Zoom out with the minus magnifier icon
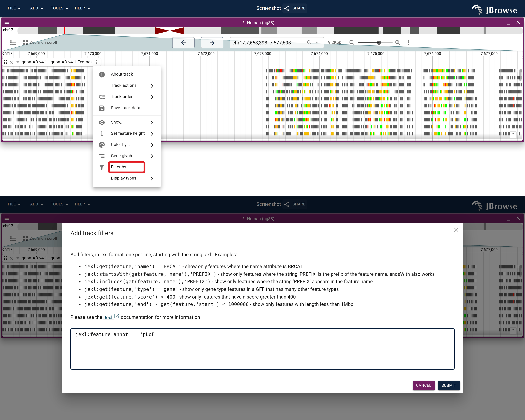The height and width of the screenshot is (420, 525). tap(352, 43)
